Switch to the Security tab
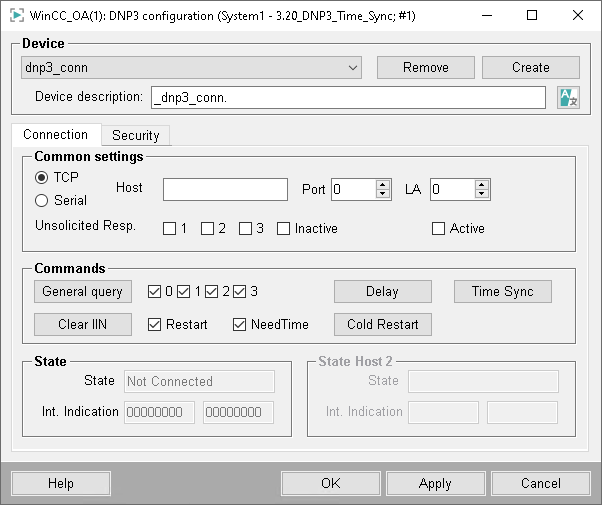 coord(135,135)
